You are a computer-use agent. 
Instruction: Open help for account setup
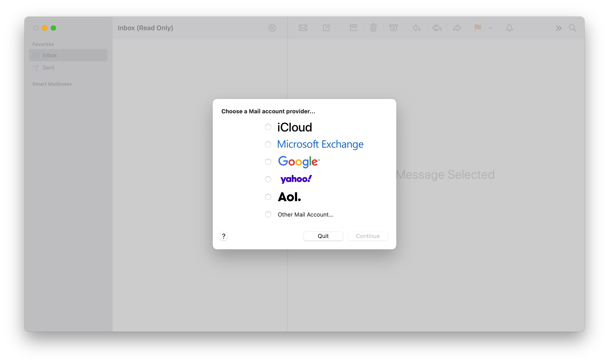click(223, 236)
